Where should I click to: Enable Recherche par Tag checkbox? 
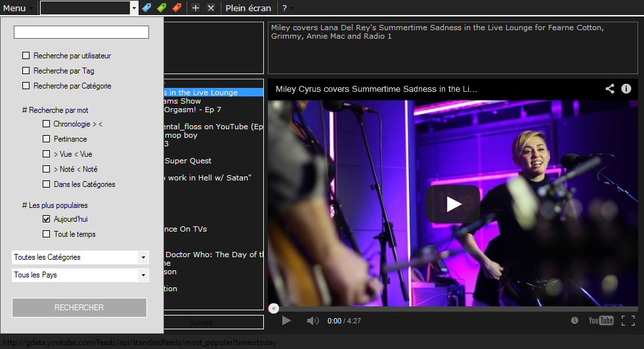[x=26, y=71]
